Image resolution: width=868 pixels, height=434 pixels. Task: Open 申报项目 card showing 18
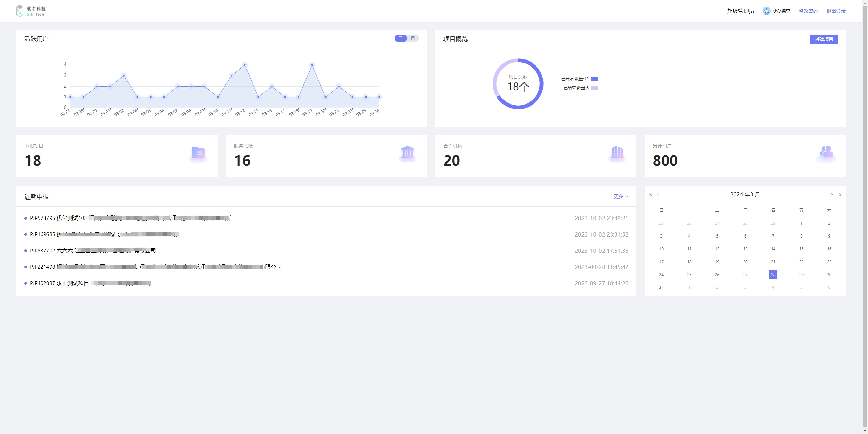click(117, 156)
